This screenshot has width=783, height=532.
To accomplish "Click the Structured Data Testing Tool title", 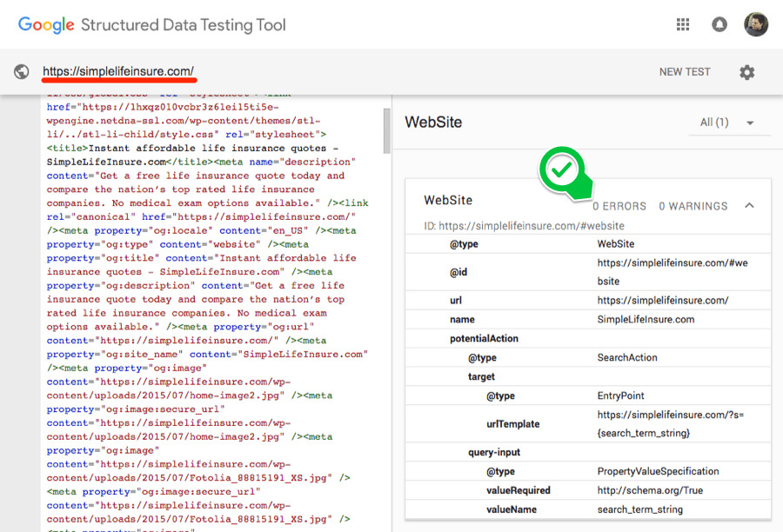I will click(184, 24).
